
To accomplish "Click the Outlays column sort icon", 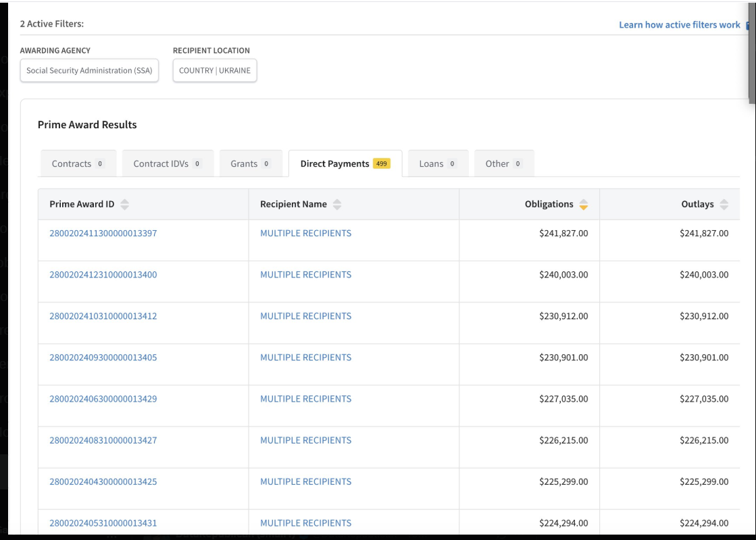I will (x=724, y=205).
